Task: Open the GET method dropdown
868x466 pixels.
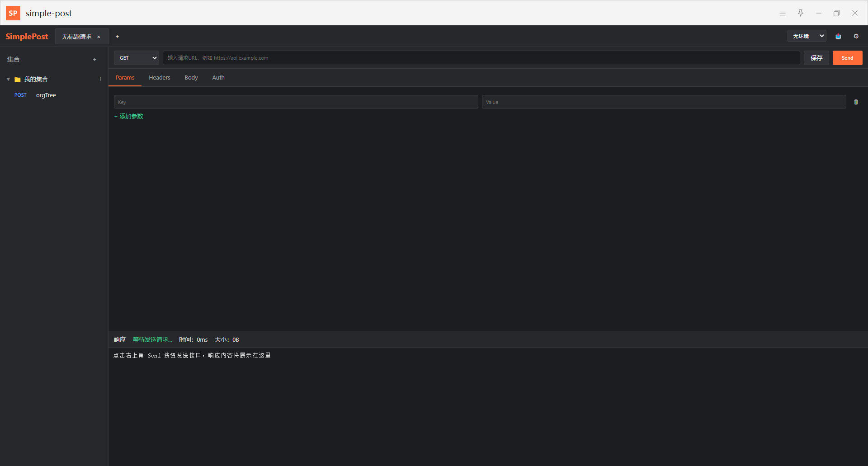Action: tap(137, 58)
